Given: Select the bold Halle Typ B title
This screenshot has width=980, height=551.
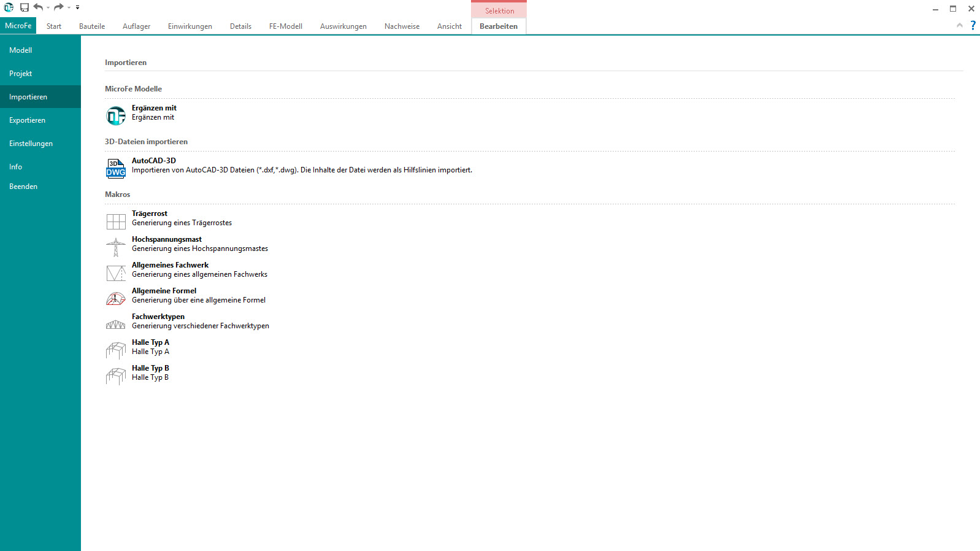Looking at the screenshot, I should click(150, 368).
